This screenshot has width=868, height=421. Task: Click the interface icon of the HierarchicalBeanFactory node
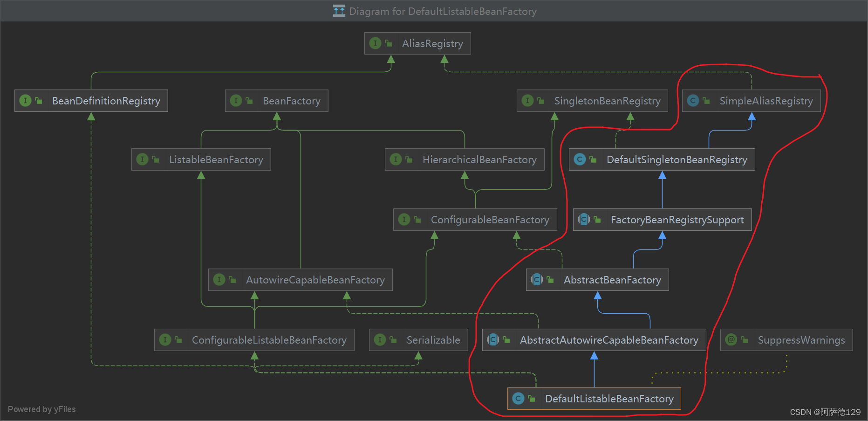click(x=396, y=159)
